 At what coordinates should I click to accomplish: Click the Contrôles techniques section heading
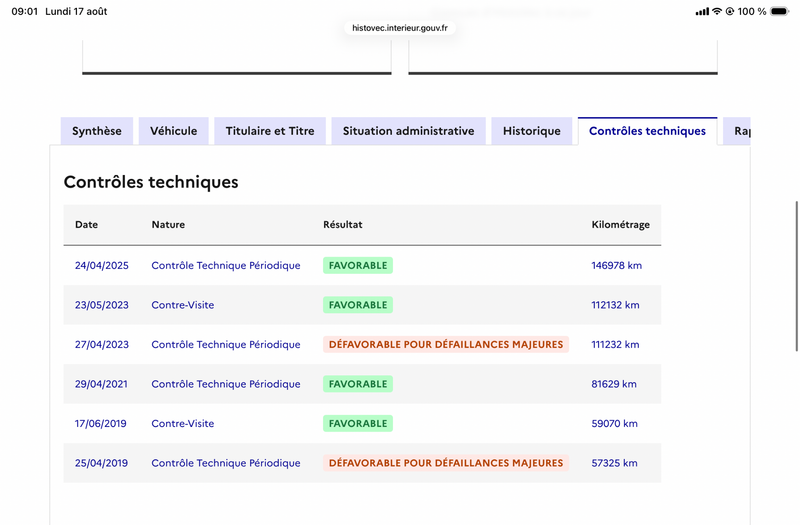coord(151,182)
